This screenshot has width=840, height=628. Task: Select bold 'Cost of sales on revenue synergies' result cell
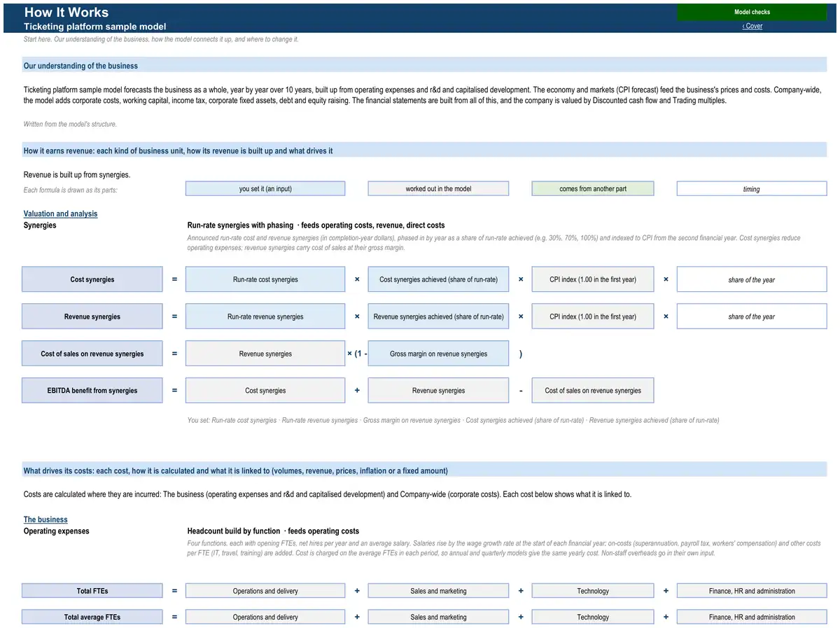pyautogui.click(x=92, y=354)
